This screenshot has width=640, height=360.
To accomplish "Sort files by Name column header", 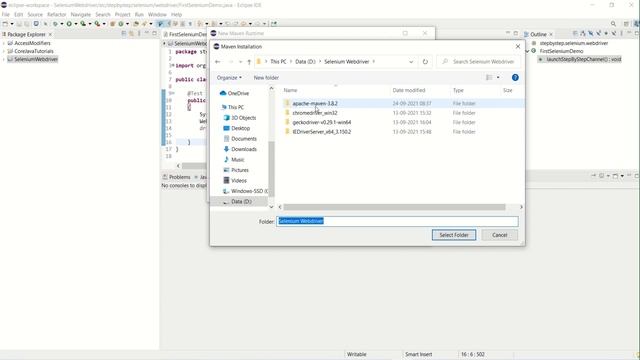I will coord(290,90).
